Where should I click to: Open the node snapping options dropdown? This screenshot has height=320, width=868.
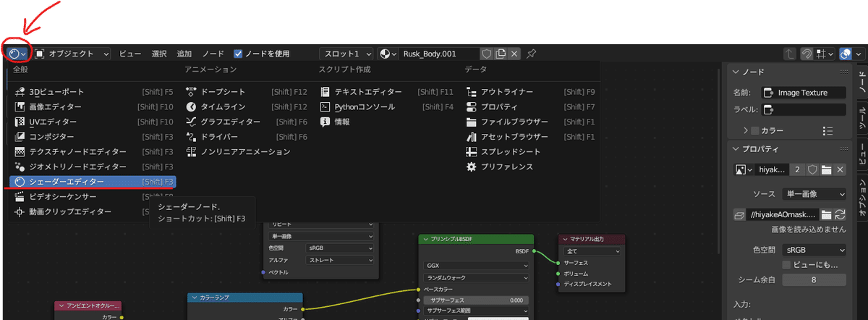(x=823, y=54)
